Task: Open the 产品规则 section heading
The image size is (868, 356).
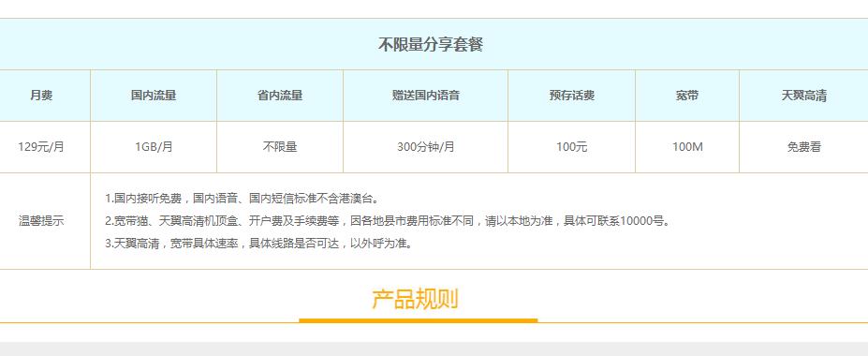Action: (415, 299)
